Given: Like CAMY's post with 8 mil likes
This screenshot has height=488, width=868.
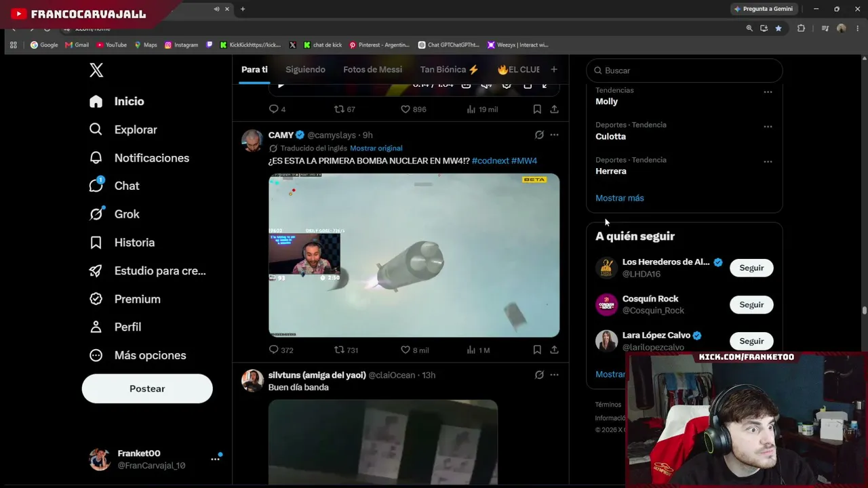Looking at the screenshot, I should click(406, 350).
